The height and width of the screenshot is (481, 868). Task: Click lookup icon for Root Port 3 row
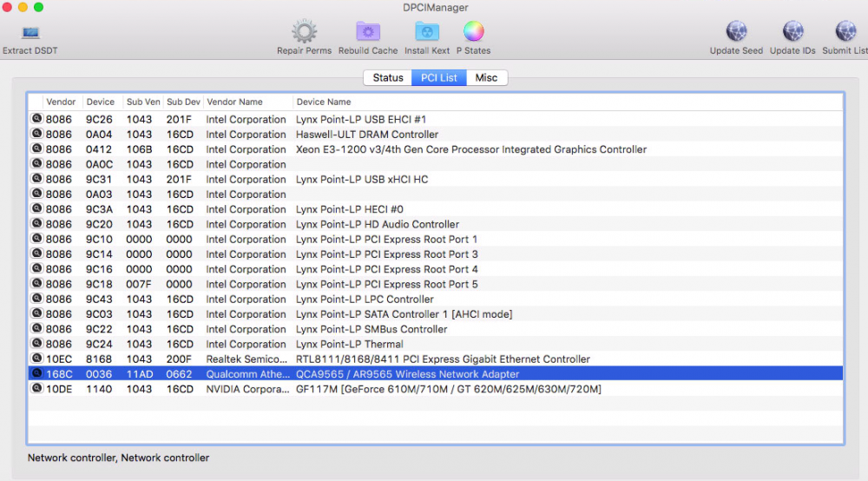tap(36, 253)
